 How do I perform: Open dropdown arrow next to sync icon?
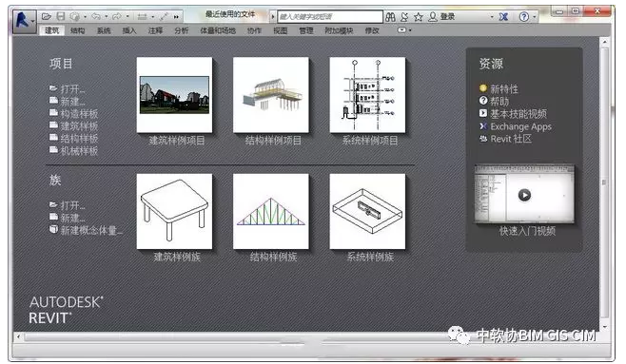(x=85, y=17)
